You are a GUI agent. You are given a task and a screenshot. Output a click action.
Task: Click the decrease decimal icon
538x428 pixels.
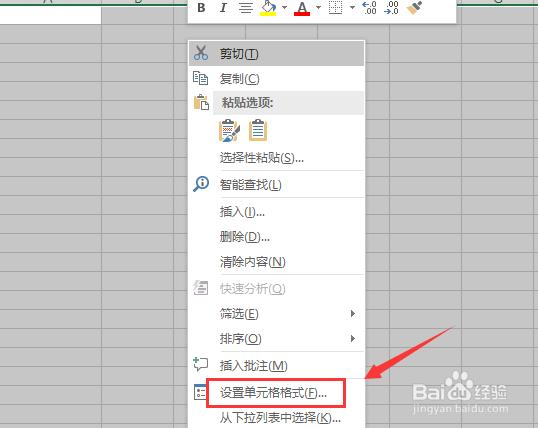pos(391,8)
